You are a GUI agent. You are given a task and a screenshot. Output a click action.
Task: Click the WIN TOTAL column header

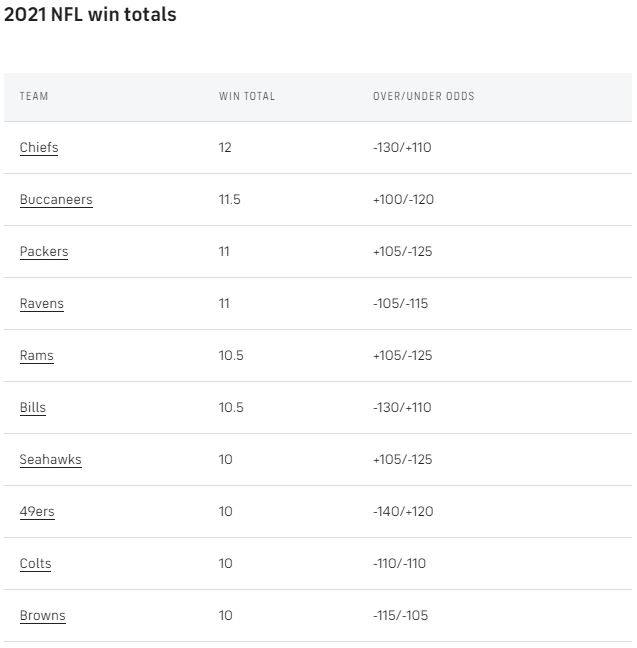click(x=247, y=97)
